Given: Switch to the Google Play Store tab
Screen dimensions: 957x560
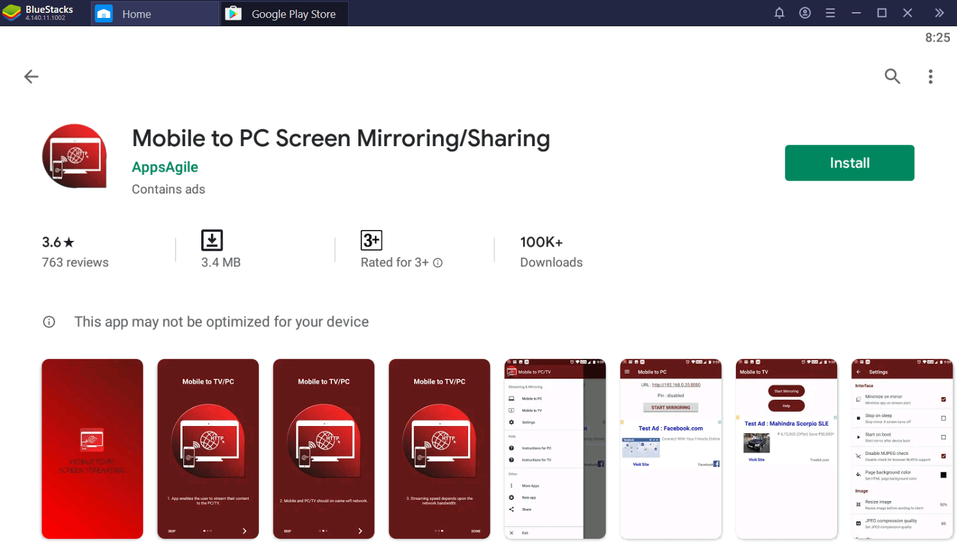Looking at the screenshot, I should tap(284, 13).
